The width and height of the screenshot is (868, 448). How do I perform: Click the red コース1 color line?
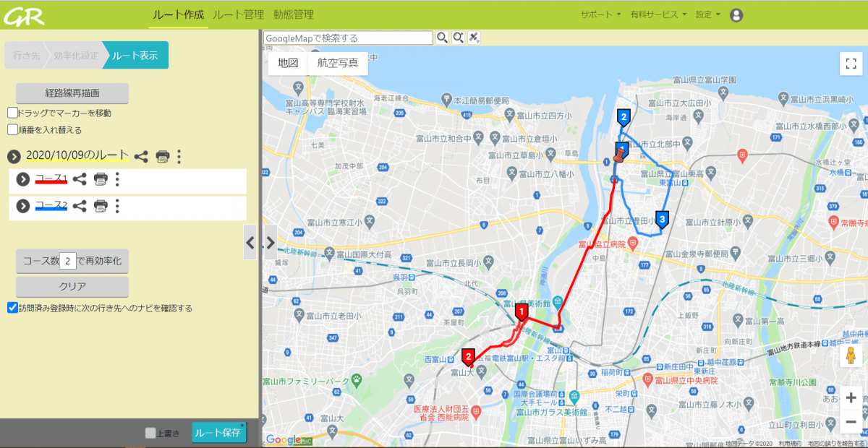point(51,183)
